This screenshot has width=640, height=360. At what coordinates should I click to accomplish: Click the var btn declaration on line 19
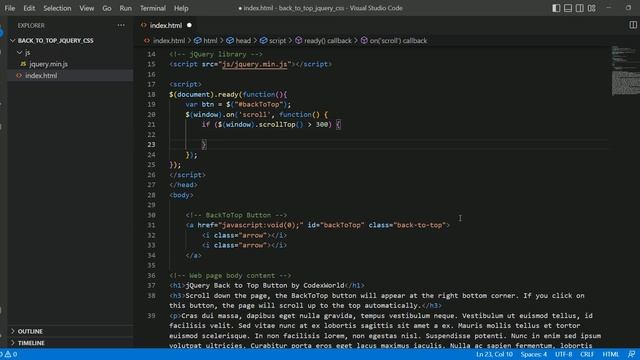tap(238, 104)
